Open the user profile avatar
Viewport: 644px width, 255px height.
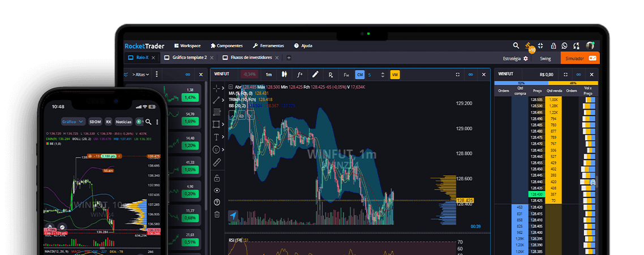click(590, 46)
